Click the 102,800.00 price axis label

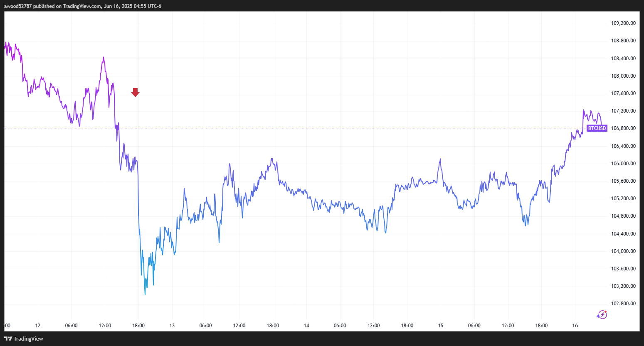click(x=623, y=304)
